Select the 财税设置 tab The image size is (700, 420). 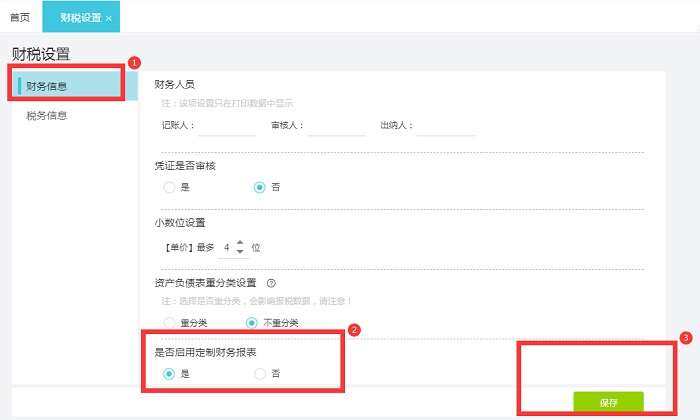pyautogui.click(x=79, y=18)
